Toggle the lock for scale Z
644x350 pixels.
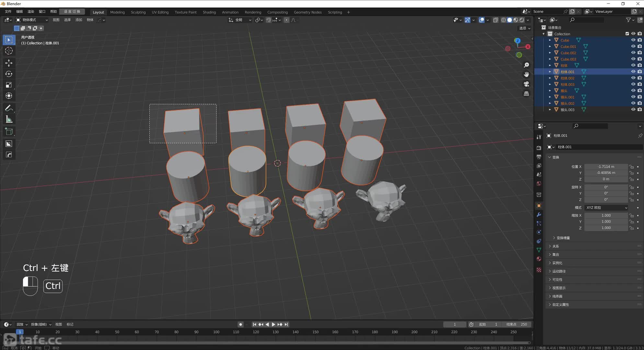(x=631, y=228)
